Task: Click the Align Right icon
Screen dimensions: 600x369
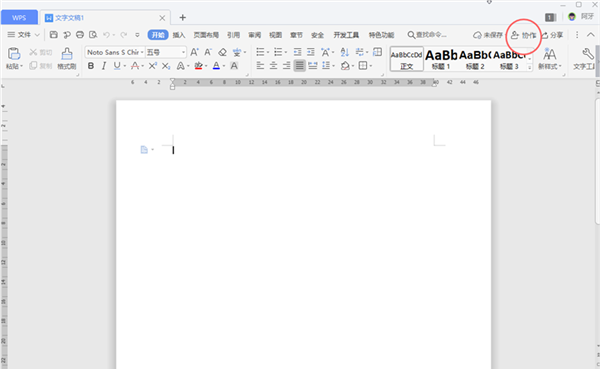Action: [x=286, y=66]
